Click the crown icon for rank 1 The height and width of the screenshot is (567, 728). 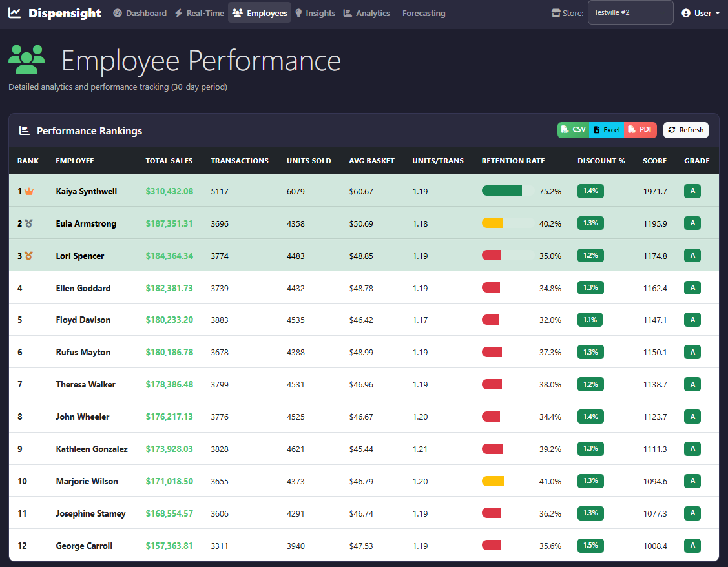pyautogui.click(x=29, y=191)
